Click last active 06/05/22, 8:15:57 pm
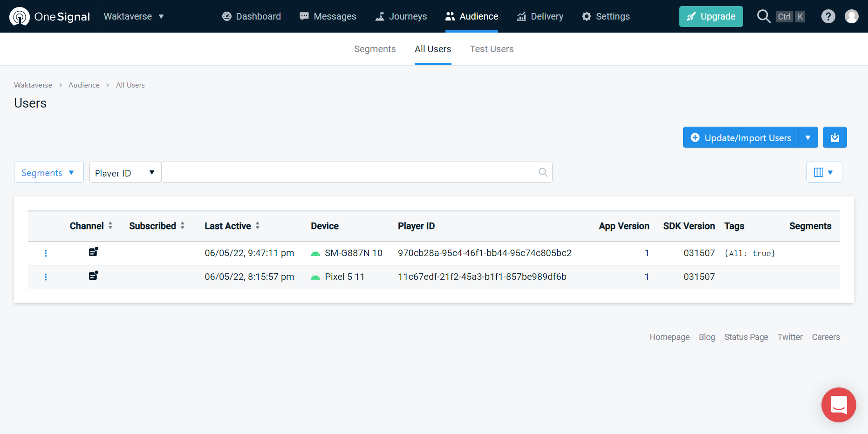The height and width of the screenshot is (434, 868). pos(249,277)
